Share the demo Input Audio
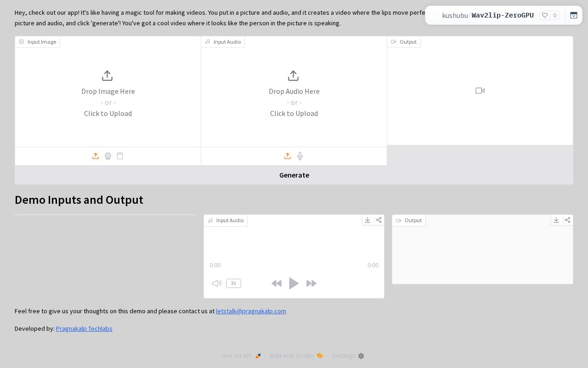The width and height of the screenshot is (588, 368). pos(379,220)
